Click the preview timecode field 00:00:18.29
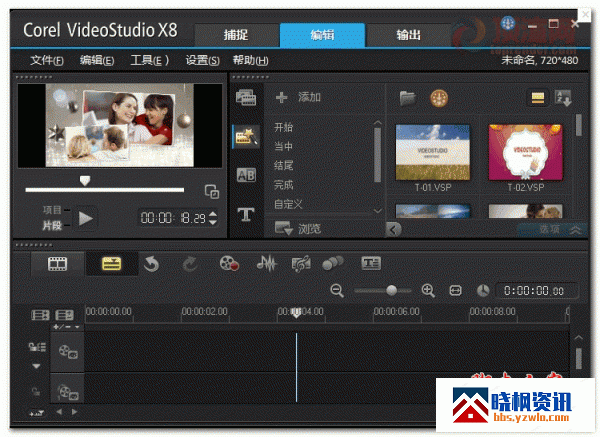The image size is (600, 437). 173,218
